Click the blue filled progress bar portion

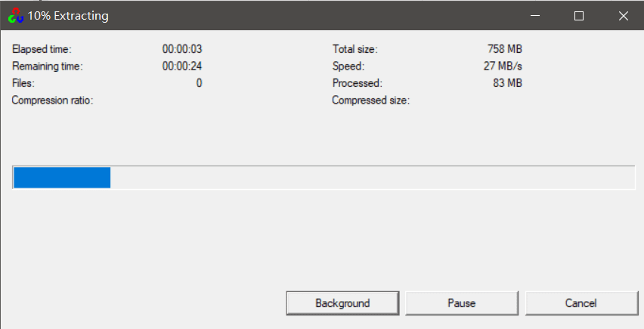pos(62,178)
